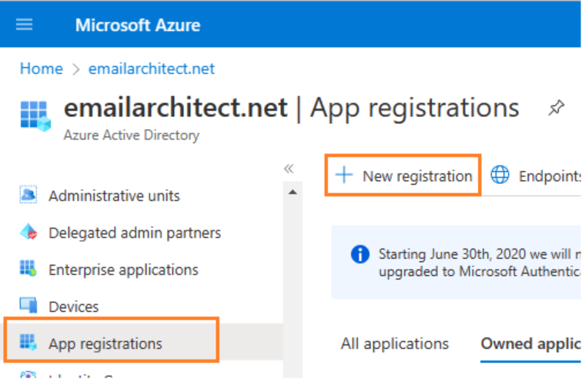This screenshot has height=379, width=582.
Task: Click the Enterprise applications icon
Action: coord(28,268)
